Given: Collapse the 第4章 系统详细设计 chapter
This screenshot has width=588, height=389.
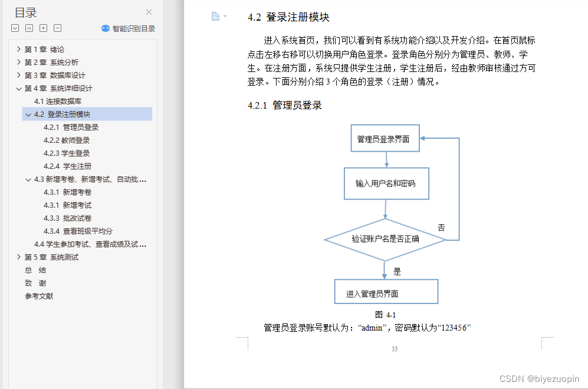Looking at the screenshot, I should [18, 88].
